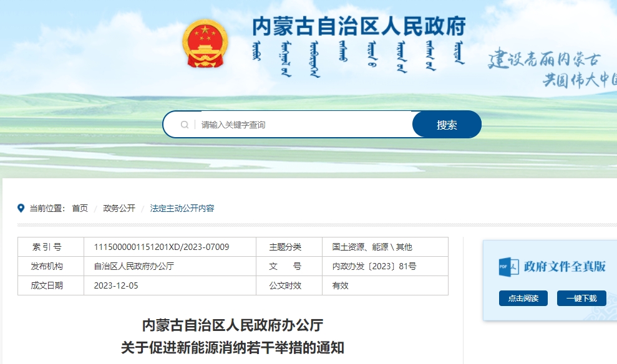Click the 政府文件全真版 heading
The width and height of the screenshot is (617, 364).
(565, 267)
